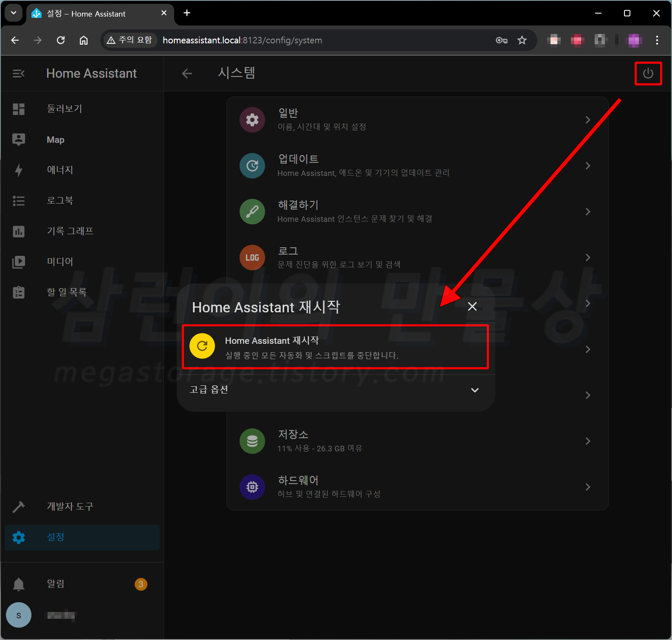Click the password key icon in address bar
672x640 pixels.
[502, 40]
